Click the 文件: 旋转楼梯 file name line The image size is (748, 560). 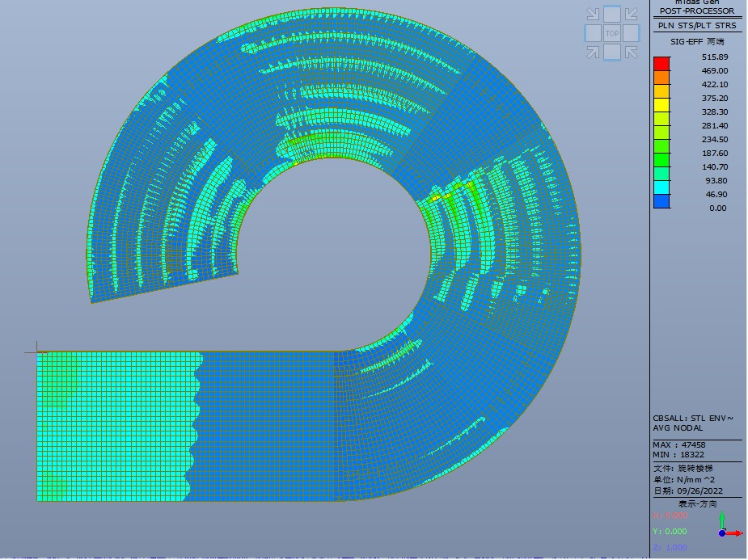[x=683, y=469]
